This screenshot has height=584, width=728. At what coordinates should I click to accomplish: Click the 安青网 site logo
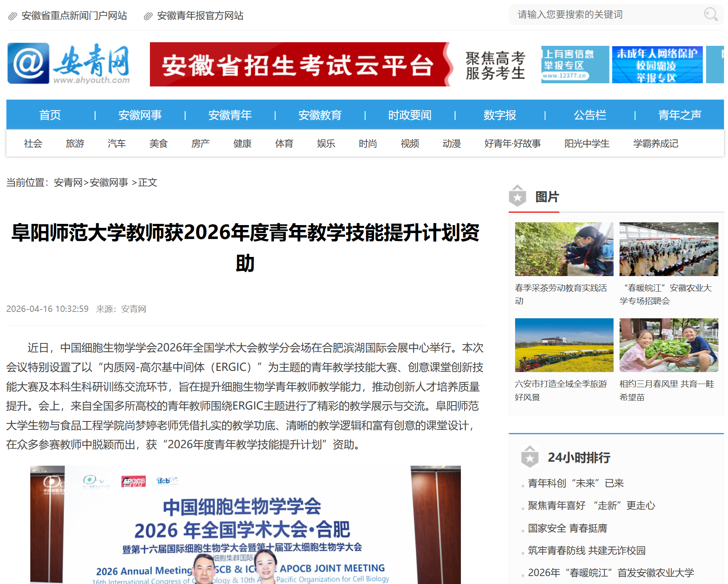[x=69, y=64]
